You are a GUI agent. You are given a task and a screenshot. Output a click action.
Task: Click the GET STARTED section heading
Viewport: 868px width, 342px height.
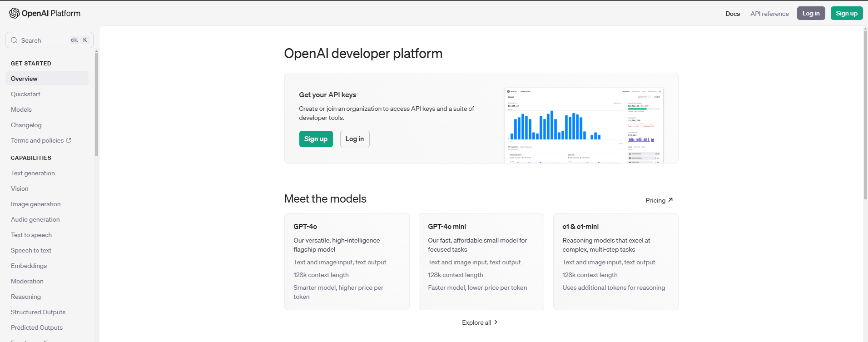[31, 64]
